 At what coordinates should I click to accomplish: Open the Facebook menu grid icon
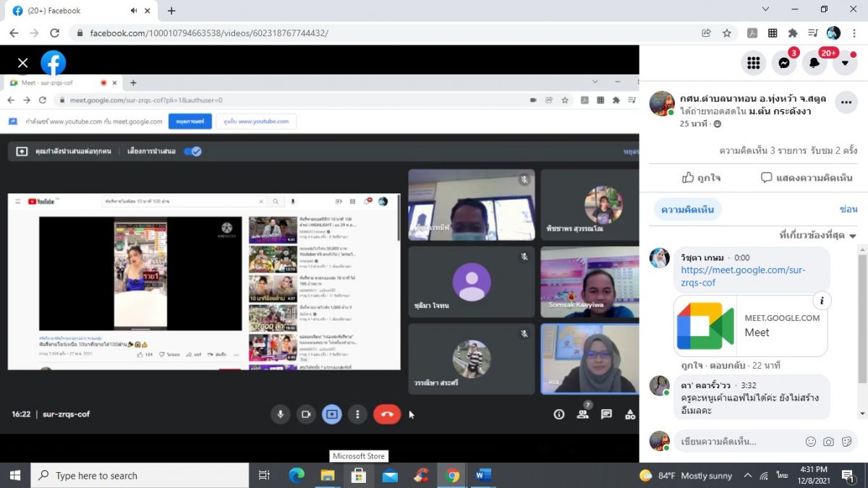pos(753,63)
